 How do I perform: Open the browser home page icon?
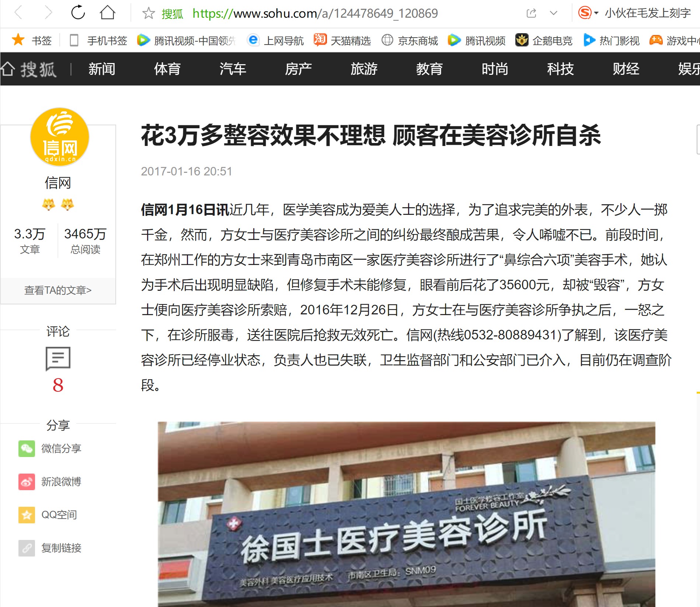click(108, 13)
